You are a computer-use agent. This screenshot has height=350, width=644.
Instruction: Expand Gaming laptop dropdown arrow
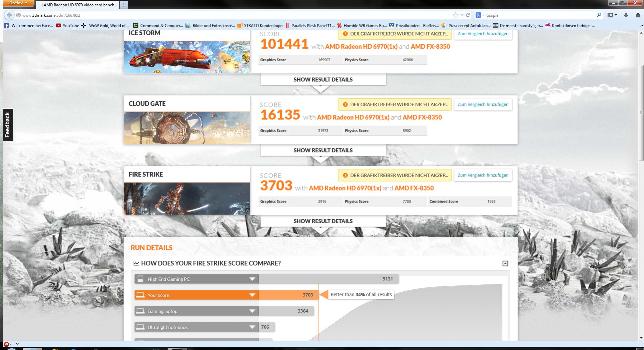coord(252,311)
